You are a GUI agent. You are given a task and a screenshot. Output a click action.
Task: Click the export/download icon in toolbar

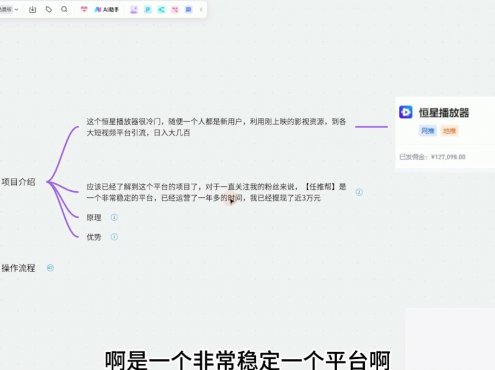32,9
